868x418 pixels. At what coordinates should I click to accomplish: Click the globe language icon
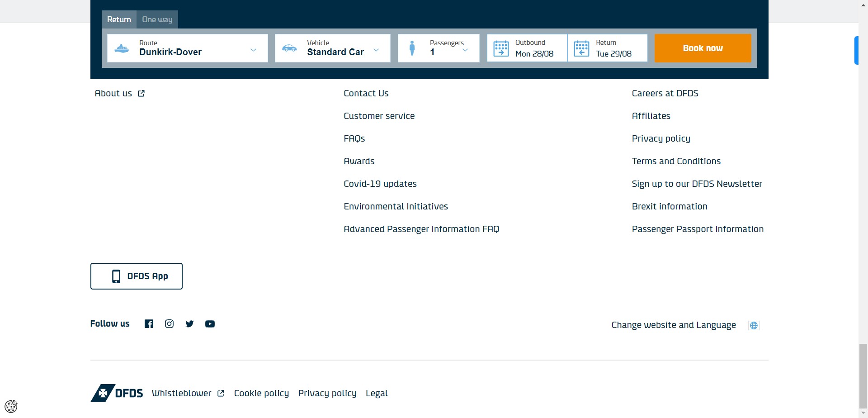pos(754,325)
